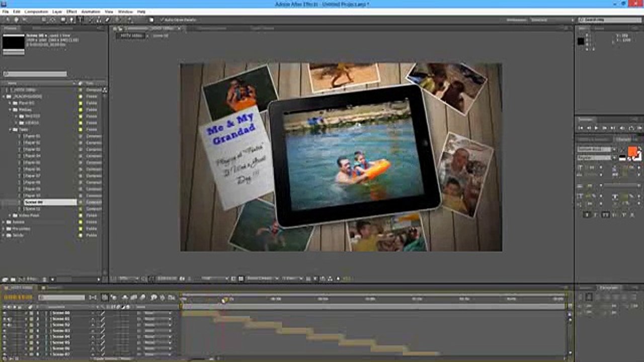Expand the Video Pixel folder
644x362 pixels.
click(x=11, y=215)
